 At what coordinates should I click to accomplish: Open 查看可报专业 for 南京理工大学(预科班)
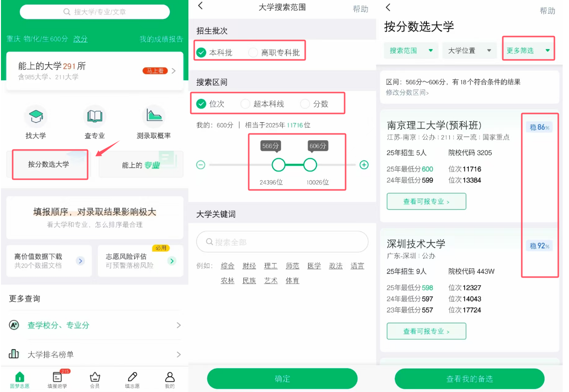coord(426,201)
